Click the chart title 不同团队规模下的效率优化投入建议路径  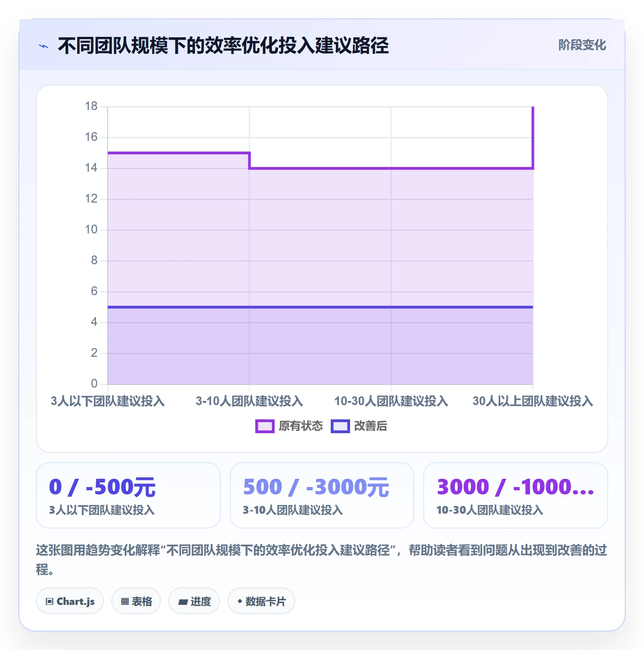tap(224, 46)
